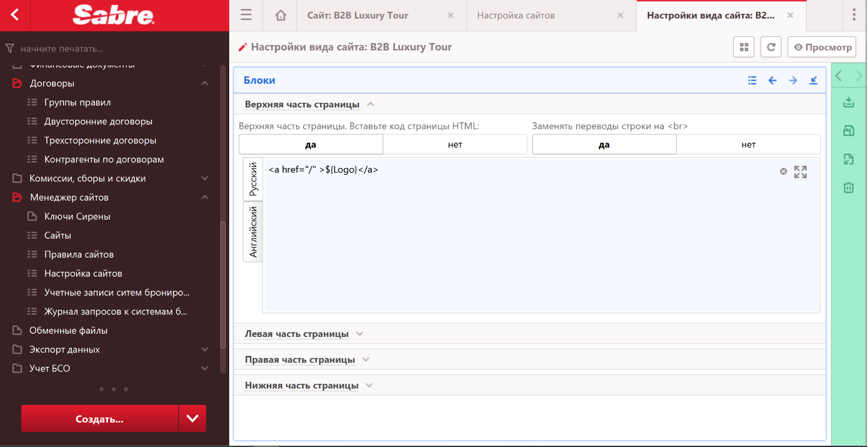Click the home icon in the tab bar
868x447 pixels.
coord(280,15)
